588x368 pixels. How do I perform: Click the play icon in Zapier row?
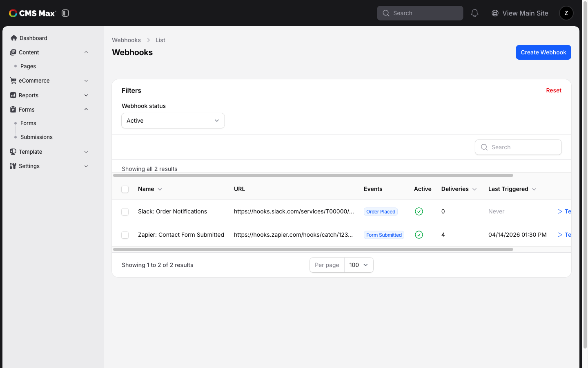click(x=560, y=235)
